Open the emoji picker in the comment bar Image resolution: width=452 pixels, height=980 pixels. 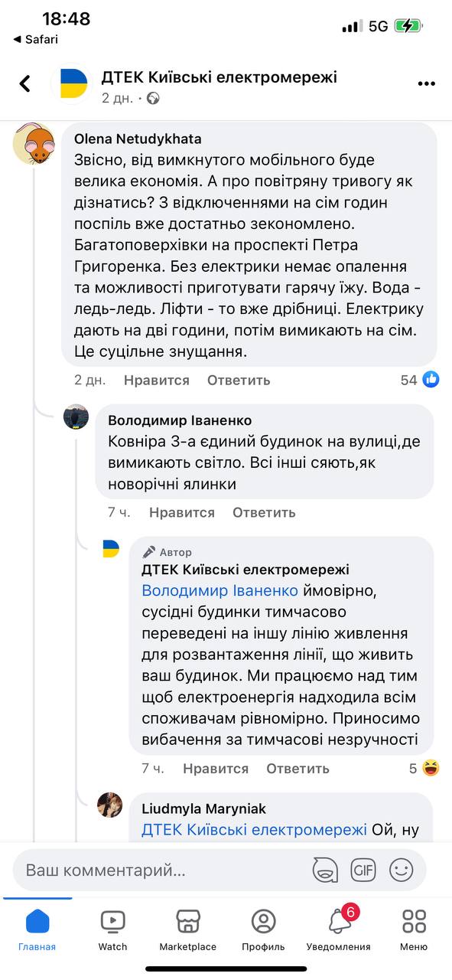click(401, 870)
